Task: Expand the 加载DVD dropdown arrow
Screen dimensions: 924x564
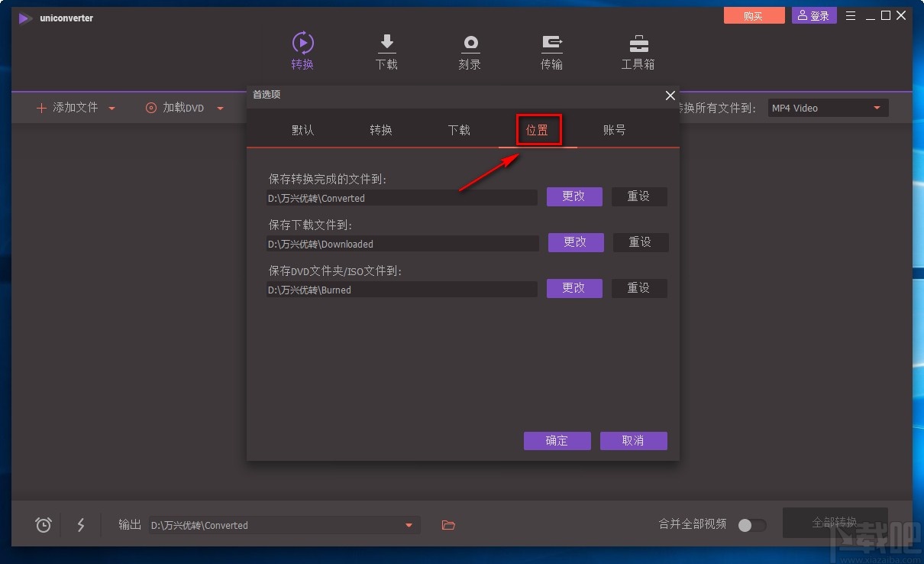Action: coord(220,108)
